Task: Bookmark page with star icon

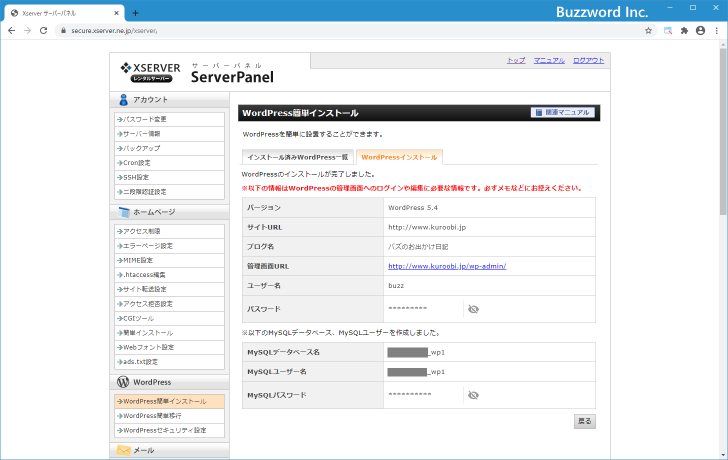Action: pos(648,31)
